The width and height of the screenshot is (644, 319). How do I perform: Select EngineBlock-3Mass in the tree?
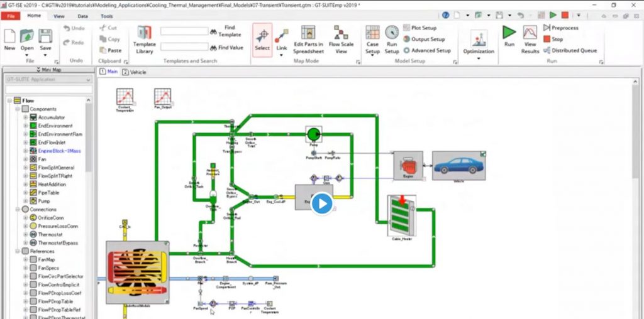pyautogui.click(x=59, y=151)
